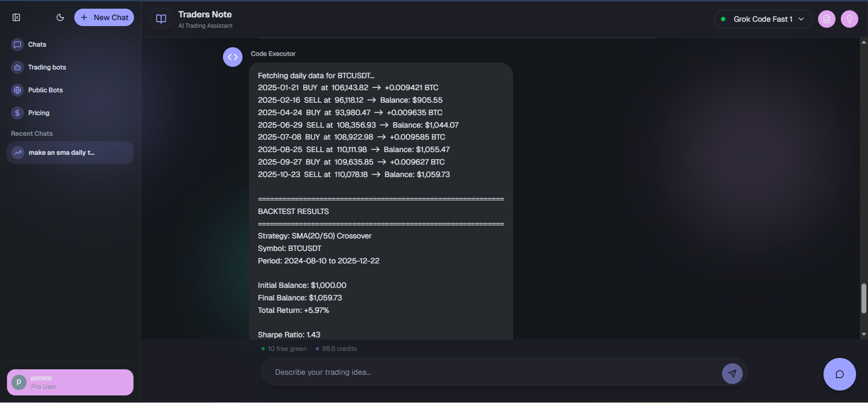Click the Code Executor avatar icon

(233, 57)
